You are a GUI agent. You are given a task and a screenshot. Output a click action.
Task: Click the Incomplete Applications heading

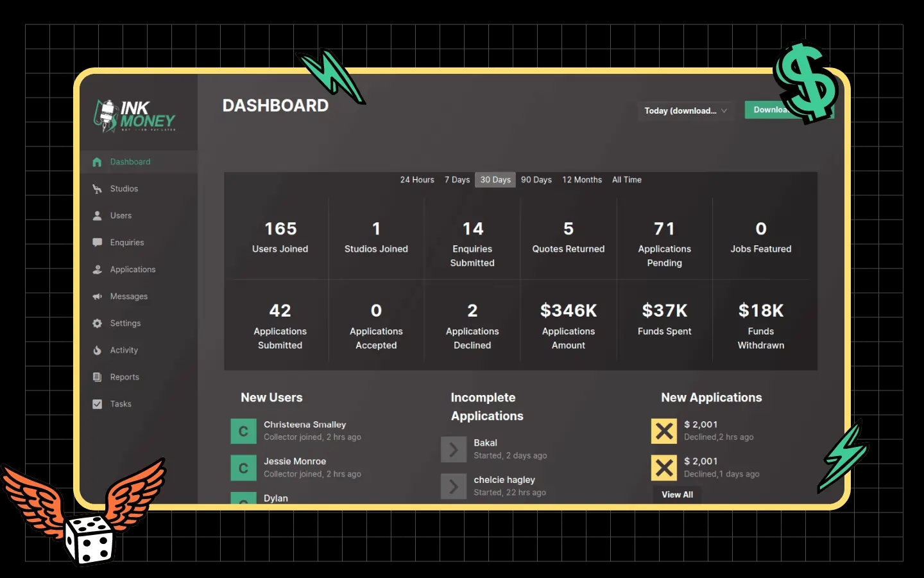(487, 407)
